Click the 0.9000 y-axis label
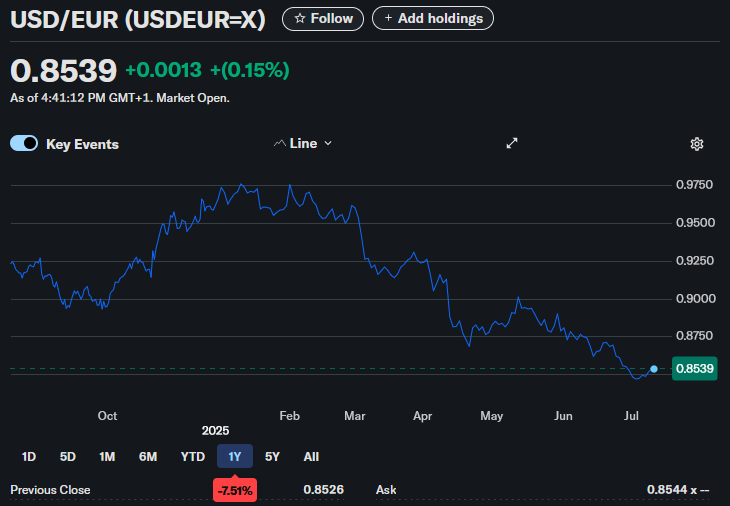The width and height of the screenshot is (730, 506). 695,298
